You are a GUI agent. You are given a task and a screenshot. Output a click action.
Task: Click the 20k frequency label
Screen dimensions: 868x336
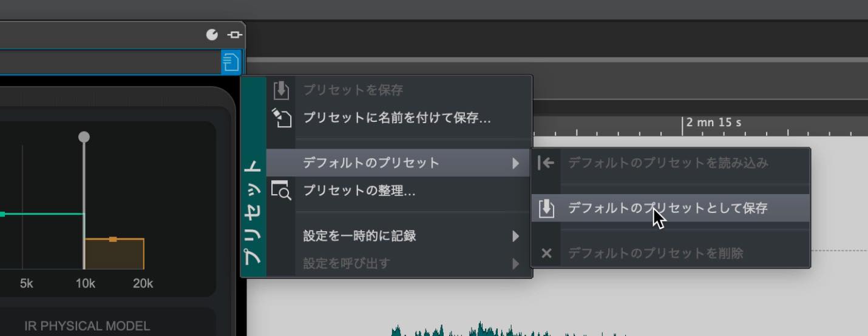[143, 283]
